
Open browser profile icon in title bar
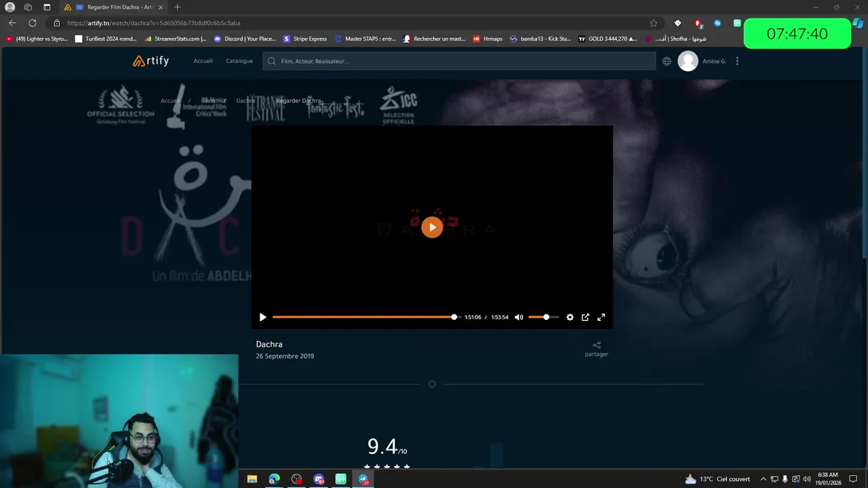[x=9, y=7]
